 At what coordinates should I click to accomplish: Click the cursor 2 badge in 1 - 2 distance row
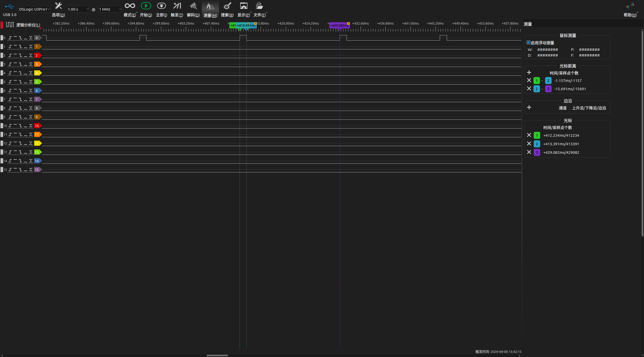click(x=548, y=81)
